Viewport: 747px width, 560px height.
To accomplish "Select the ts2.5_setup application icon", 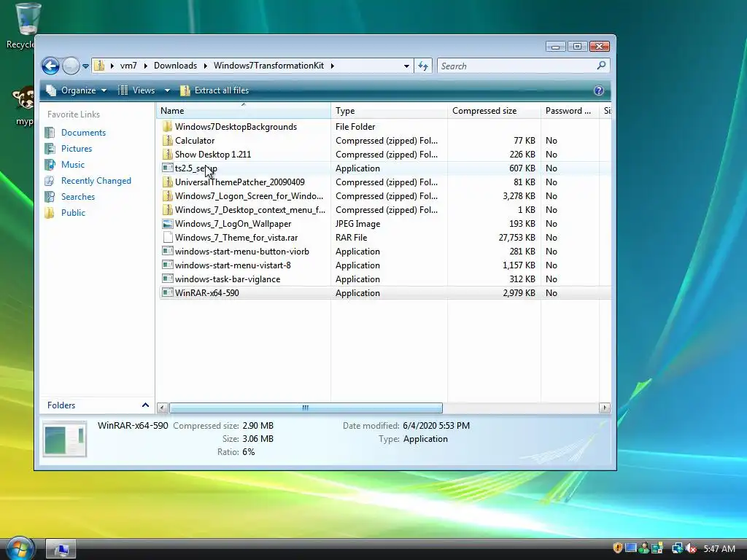I will (167, 168).
